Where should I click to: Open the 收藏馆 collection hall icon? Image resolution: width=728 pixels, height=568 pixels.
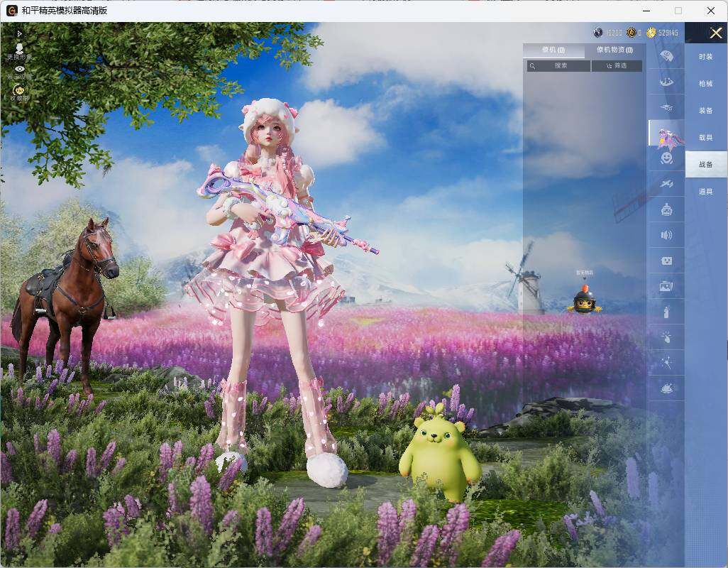point(19,92)
